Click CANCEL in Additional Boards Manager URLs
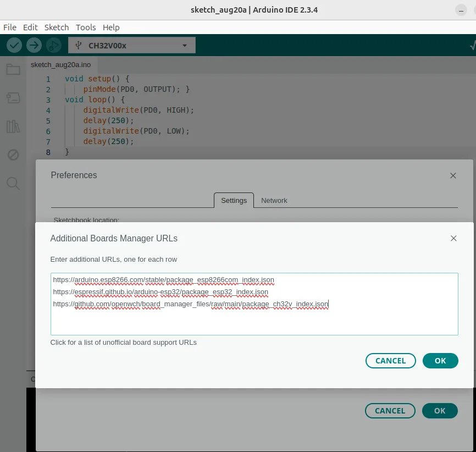 point(391,361)
